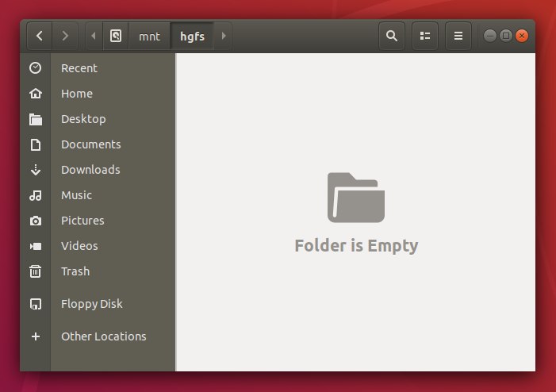The image size is (556, 392).
Task: Click the Videos camcorder icon
Action: (36, 246)
